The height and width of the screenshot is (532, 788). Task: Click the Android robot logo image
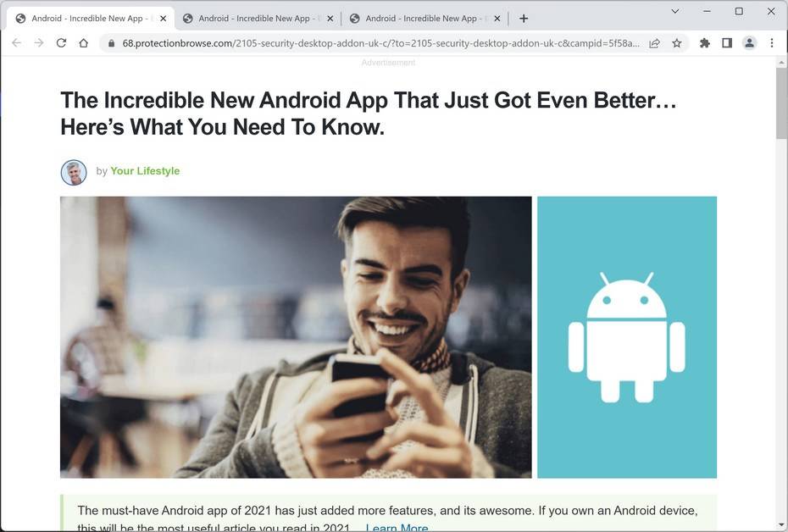point(627,337)
